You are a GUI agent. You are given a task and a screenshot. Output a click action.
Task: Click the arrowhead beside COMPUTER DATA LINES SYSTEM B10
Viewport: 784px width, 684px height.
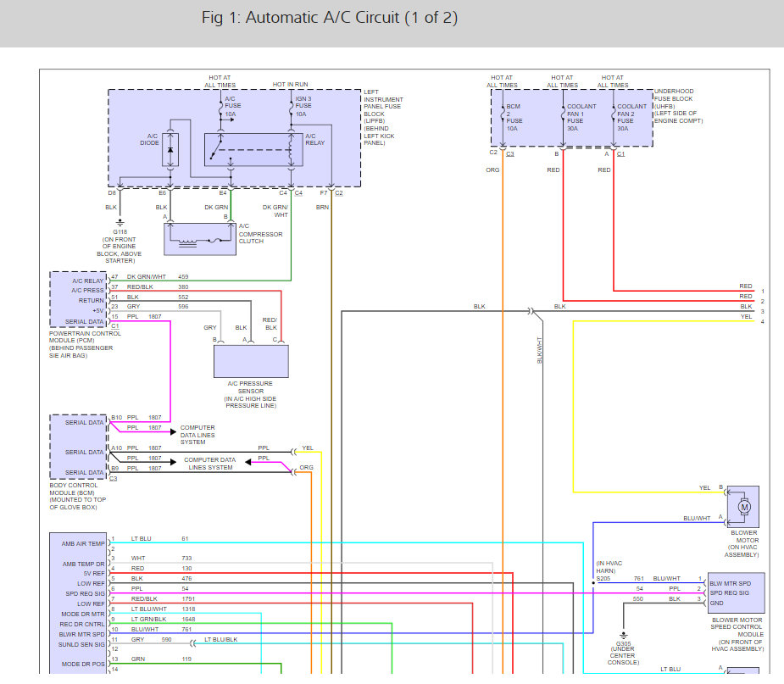[173, 431]
